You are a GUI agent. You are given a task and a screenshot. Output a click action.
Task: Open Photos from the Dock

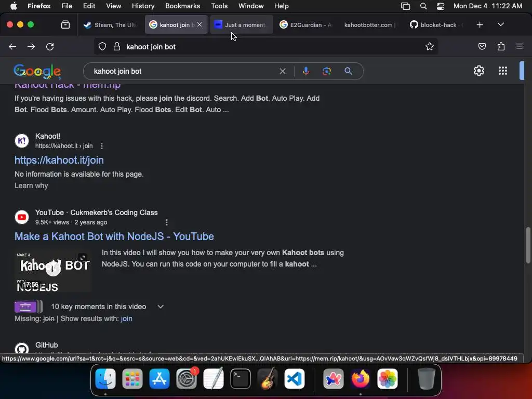[388, 379]
